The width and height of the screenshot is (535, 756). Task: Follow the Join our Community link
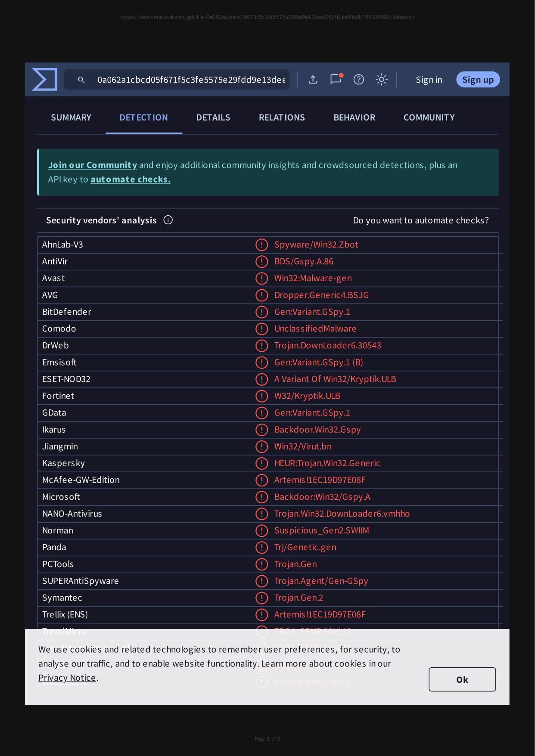coord(93,165)
